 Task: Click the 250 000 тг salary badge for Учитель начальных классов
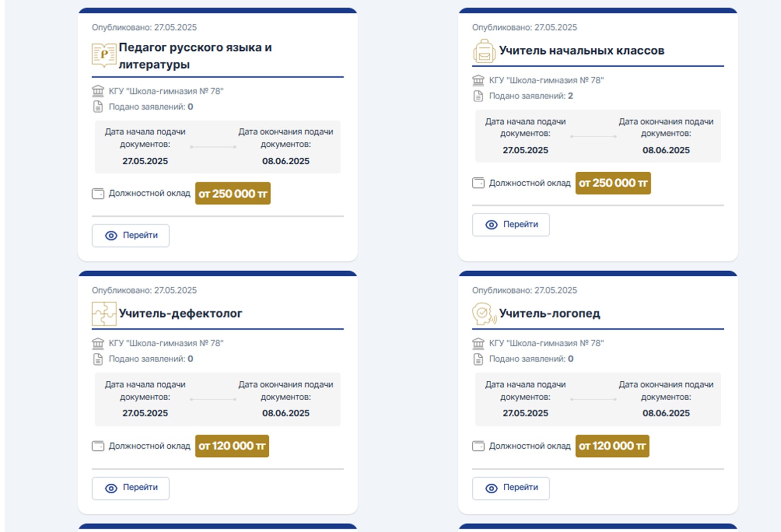click(613, 183)
